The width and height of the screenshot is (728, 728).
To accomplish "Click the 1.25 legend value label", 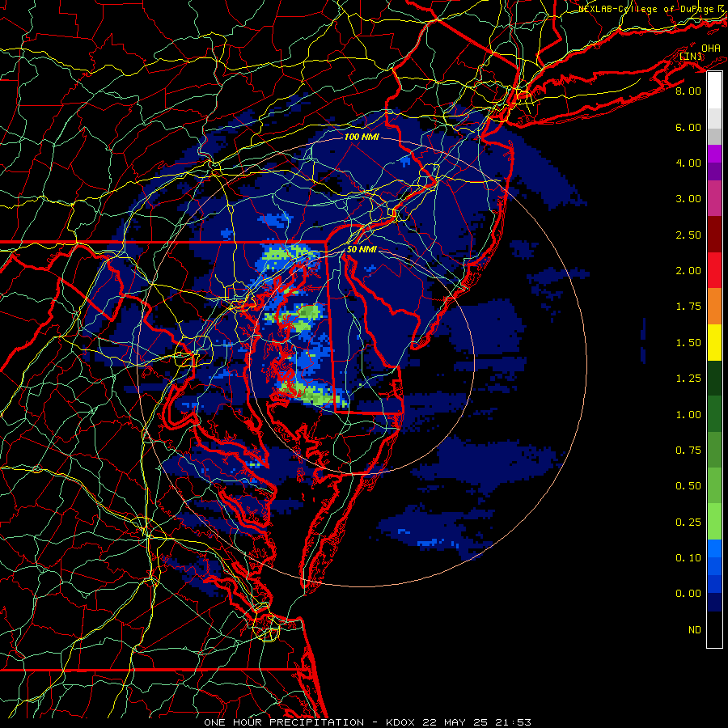I will pos(688,379).
